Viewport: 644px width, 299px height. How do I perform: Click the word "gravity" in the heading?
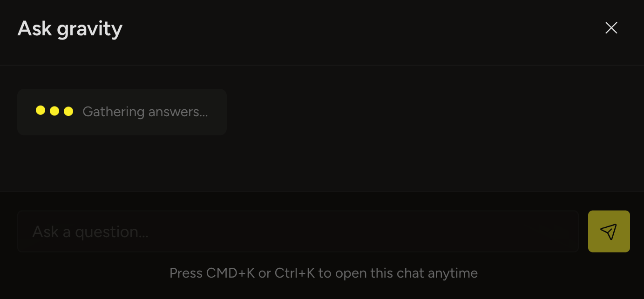coord(90,30)
